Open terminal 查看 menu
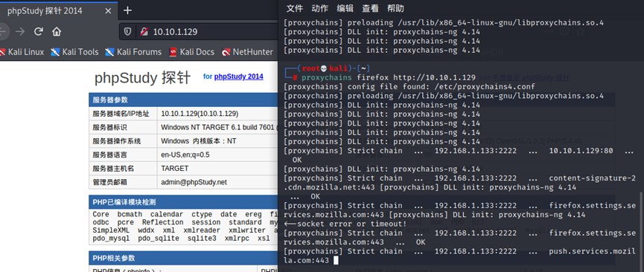 (370, 8)
